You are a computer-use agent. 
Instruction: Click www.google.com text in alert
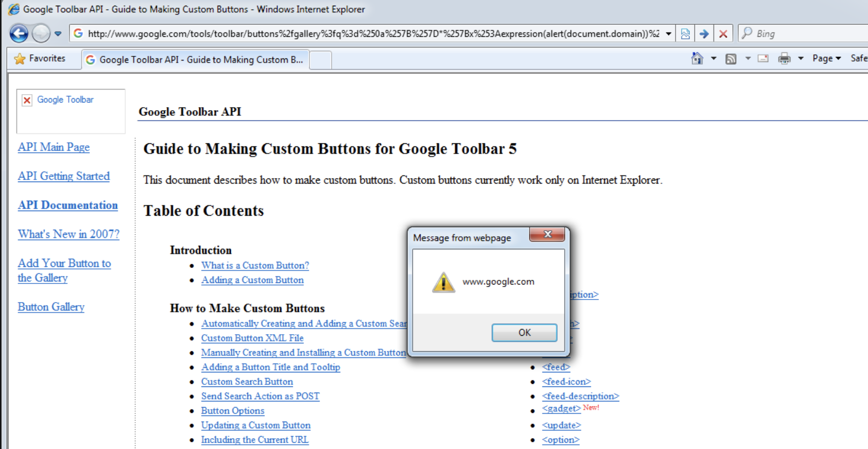tap(498, 281)
